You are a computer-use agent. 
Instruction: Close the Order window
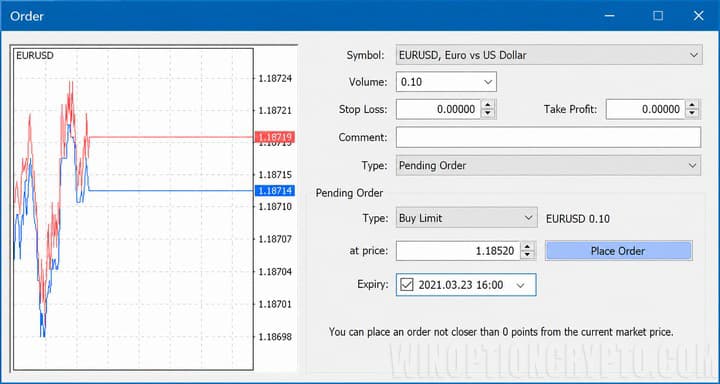point(698,16)
